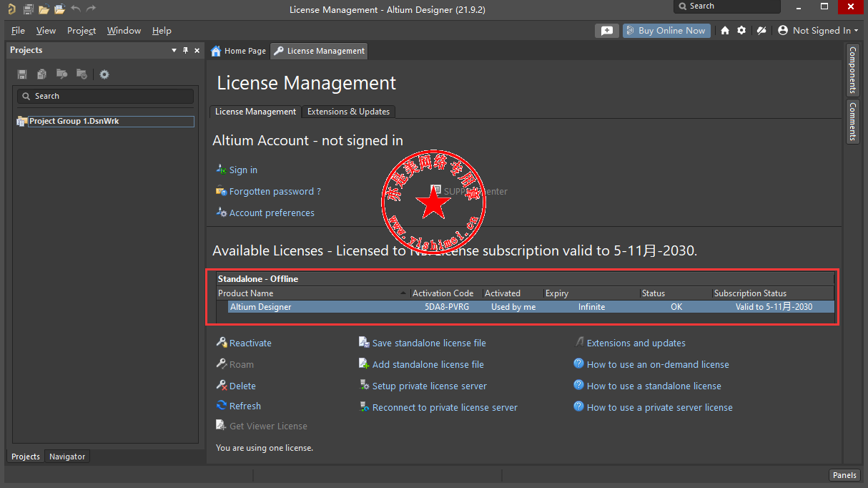Click the Panels button in the status bar
This screenshot has width=868, height=488.
point(844,475)
